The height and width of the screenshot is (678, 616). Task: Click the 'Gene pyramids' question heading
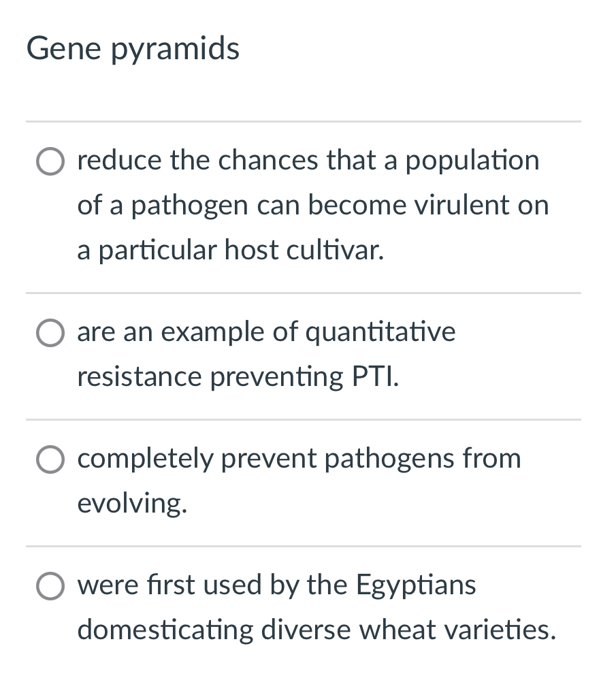pyautogui.click(x=133, y=48)
